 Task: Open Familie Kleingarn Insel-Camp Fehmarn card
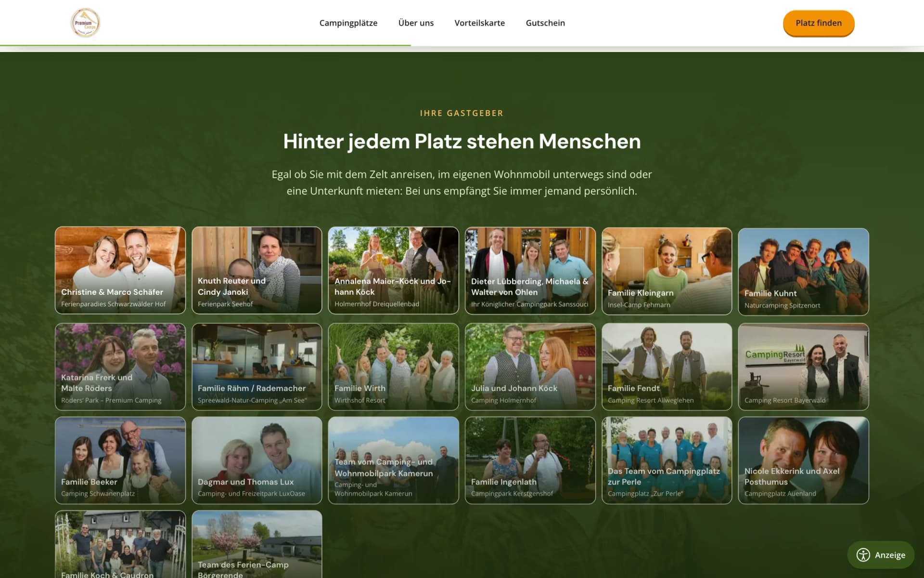667,271
